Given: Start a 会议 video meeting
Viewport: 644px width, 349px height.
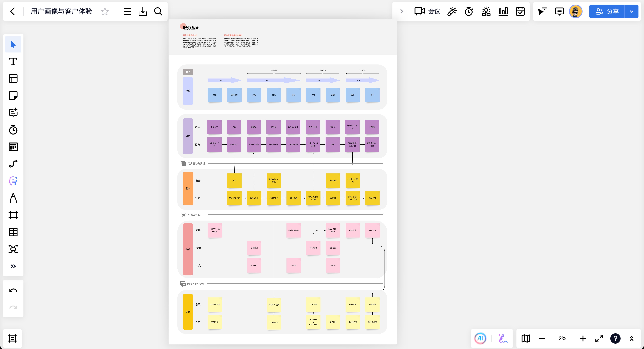Looking at the screenshot, I should (427, 11).
